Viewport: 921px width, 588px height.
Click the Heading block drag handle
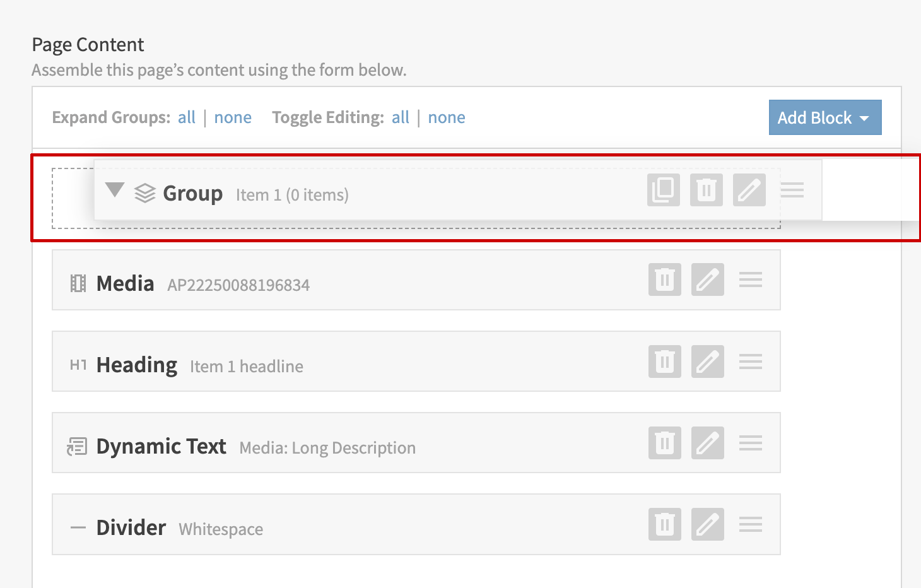(x=750, y=362)
